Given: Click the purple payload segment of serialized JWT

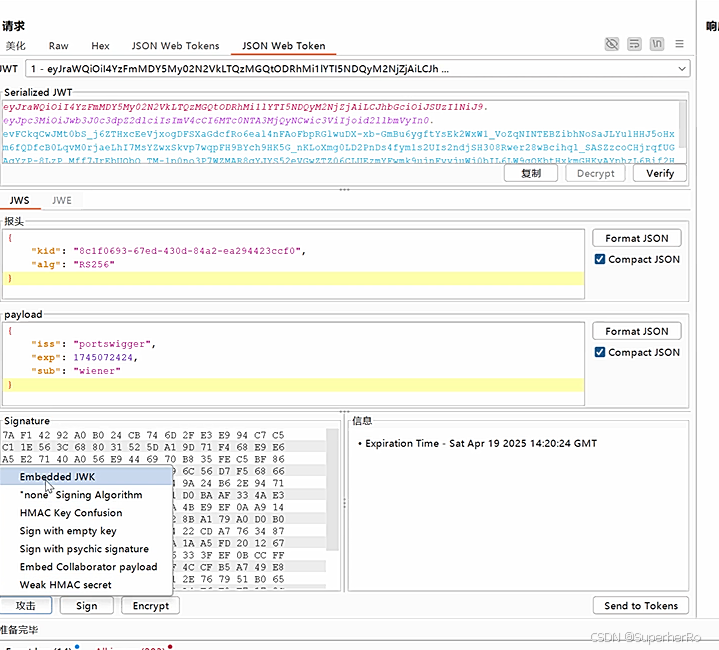Looking at the screenshot, I should click(218, 121).
